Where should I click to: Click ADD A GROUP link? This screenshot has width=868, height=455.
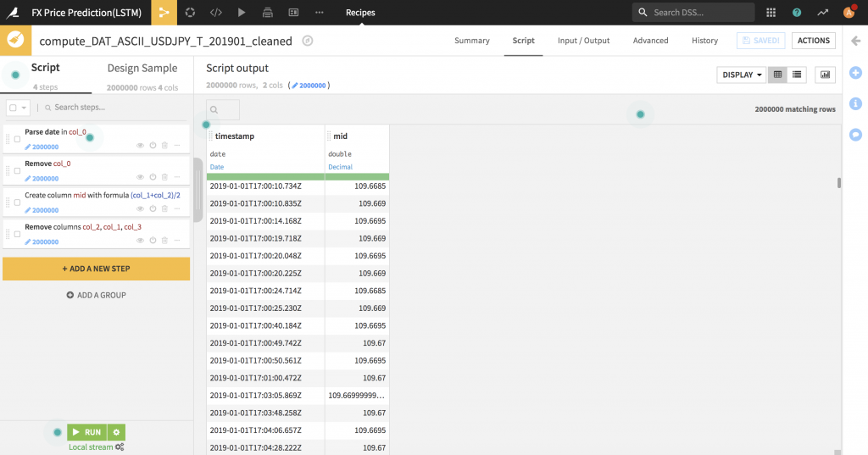(97, 295)
